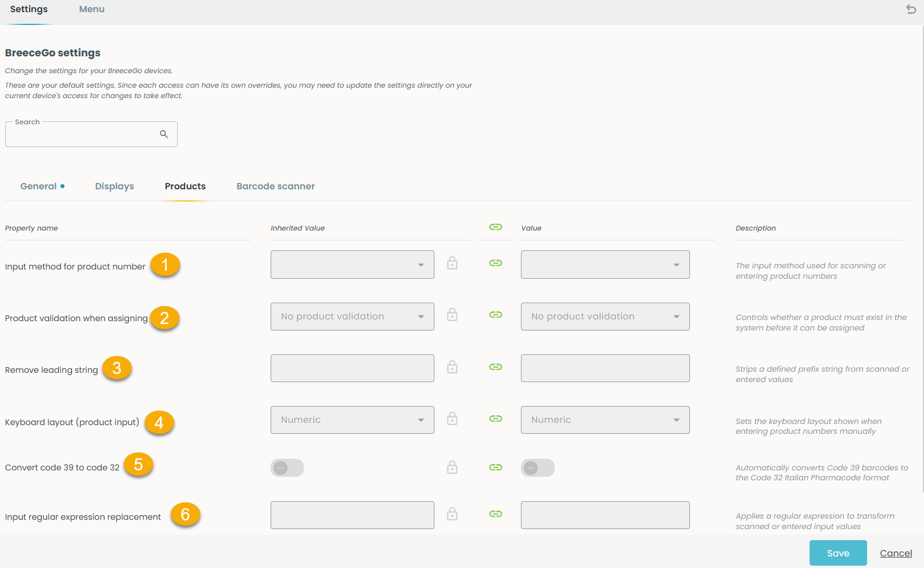924x568 pixels.
Task: Open Value dropdown showing No product validation
Action: pos(605,317)
